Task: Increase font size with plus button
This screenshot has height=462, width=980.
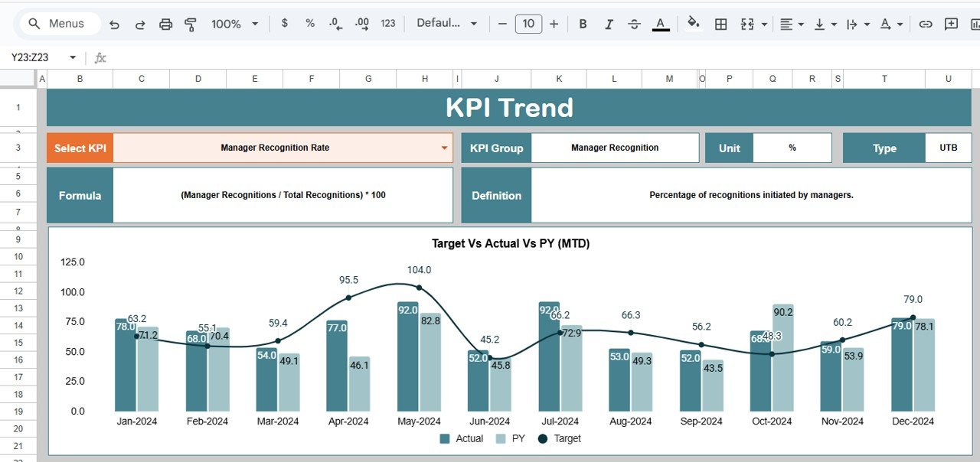Action: pos(554,24)
